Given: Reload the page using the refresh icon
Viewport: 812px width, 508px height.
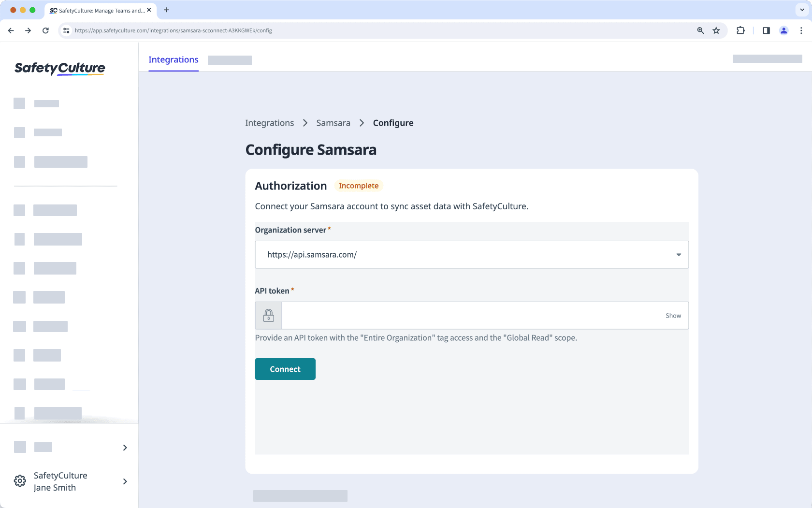Looking at the screenshot, I should point(45,30).
